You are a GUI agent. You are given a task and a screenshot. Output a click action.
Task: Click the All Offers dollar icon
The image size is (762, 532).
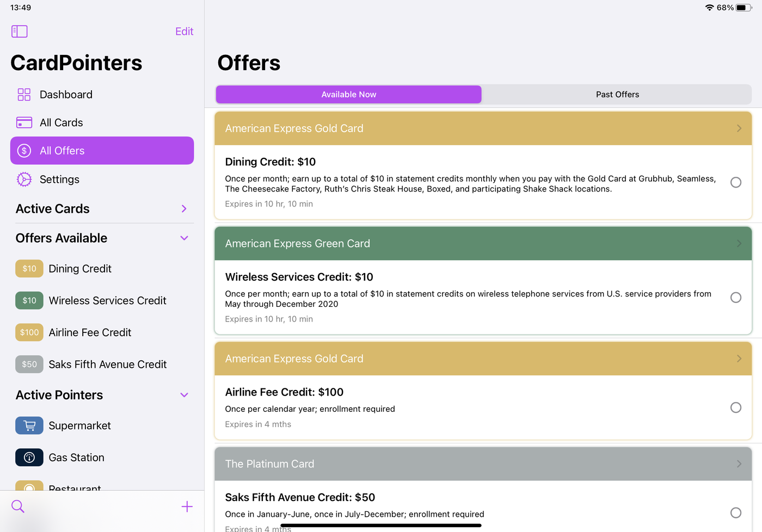pos(24,151)
